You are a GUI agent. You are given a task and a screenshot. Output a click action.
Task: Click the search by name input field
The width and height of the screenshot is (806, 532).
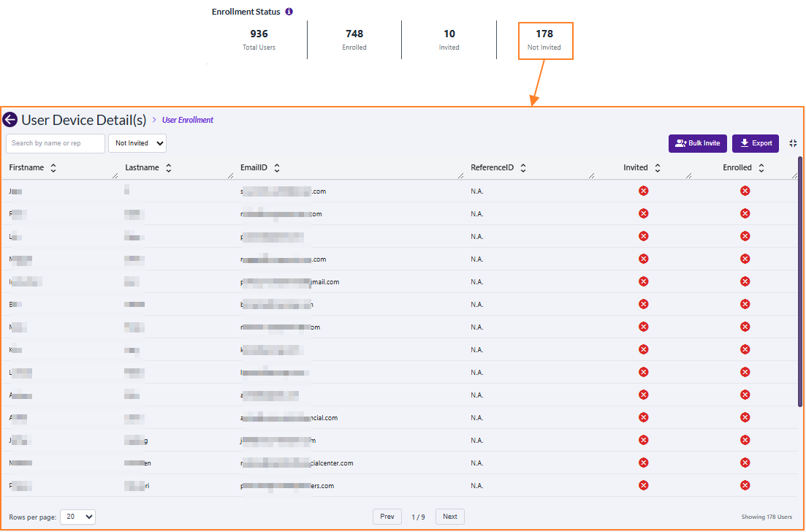click(x=56, y=143)
